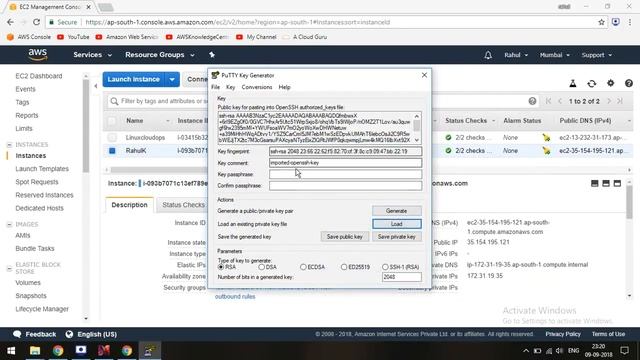
Task: Open the Rahul account dropdown
Action: point(516,55)
